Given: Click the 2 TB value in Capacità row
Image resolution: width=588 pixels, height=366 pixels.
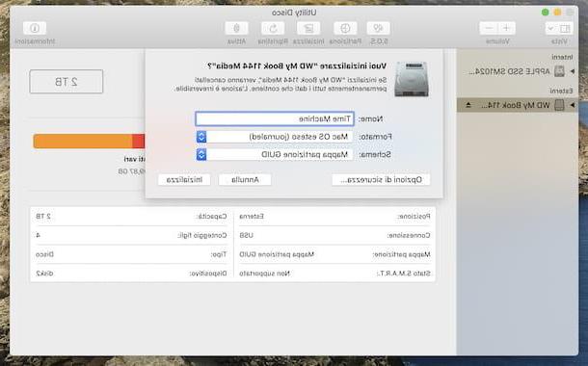Looking at the screenshot, I should click(x=43, y=217).
